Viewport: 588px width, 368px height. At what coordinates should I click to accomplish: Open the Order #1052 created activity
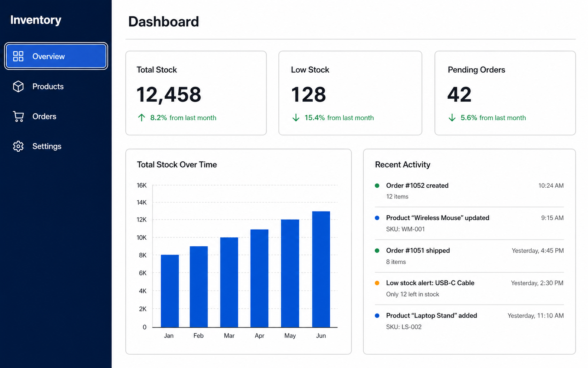coord(469,191)
